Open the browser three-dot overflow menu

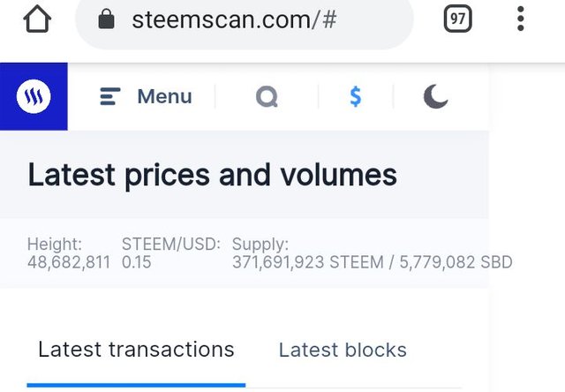(521, 19)
